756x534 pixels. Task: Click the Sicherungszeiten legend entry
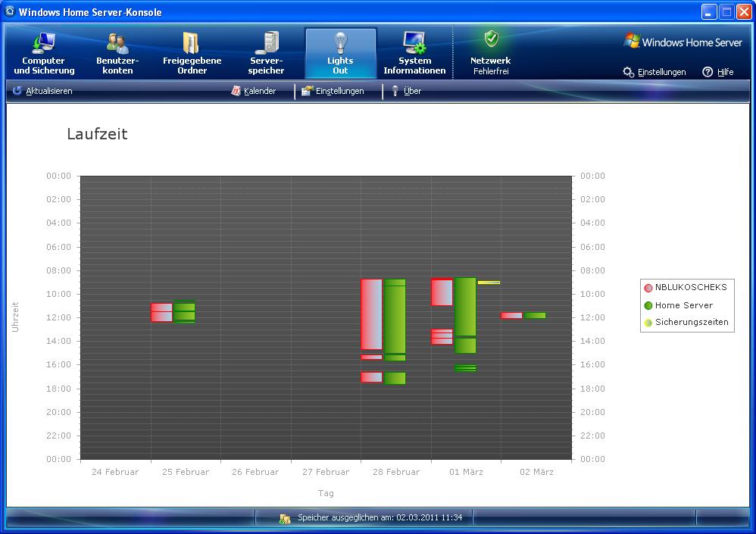686,323
